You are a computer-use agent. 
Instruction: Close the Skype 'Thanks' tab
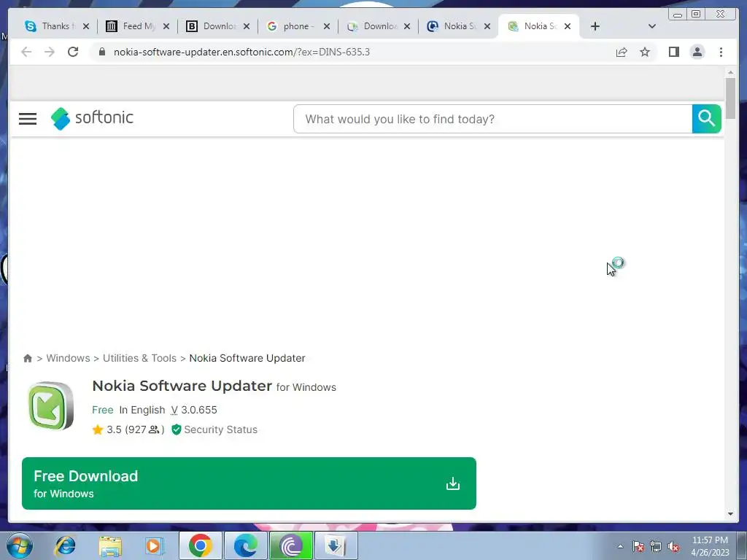pyautogui.click(x=86, y=26)
